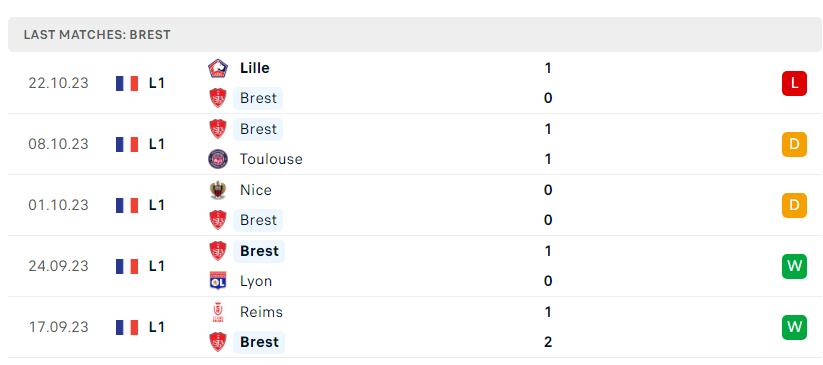Open the Lille team link

point(255,68)
